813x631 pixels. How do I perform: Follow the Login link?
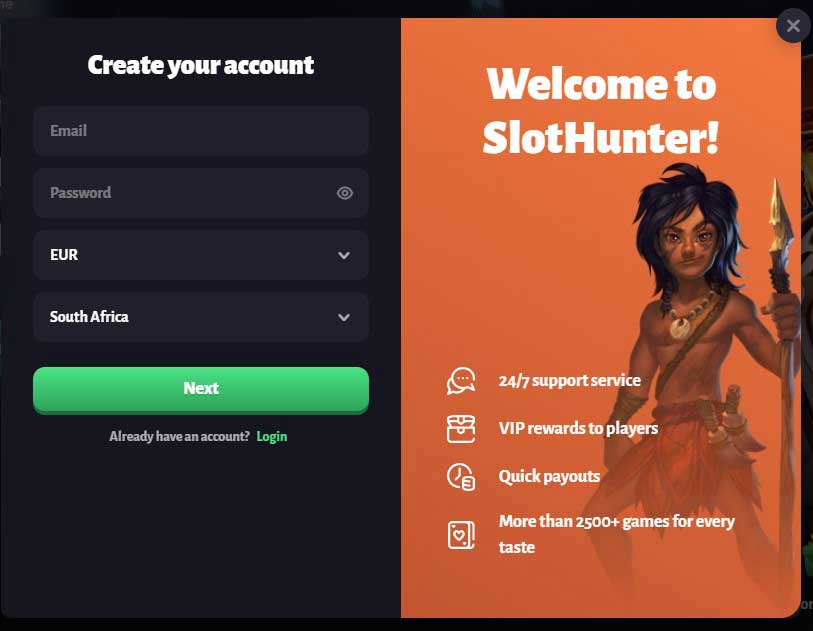(x=272, y=437)
